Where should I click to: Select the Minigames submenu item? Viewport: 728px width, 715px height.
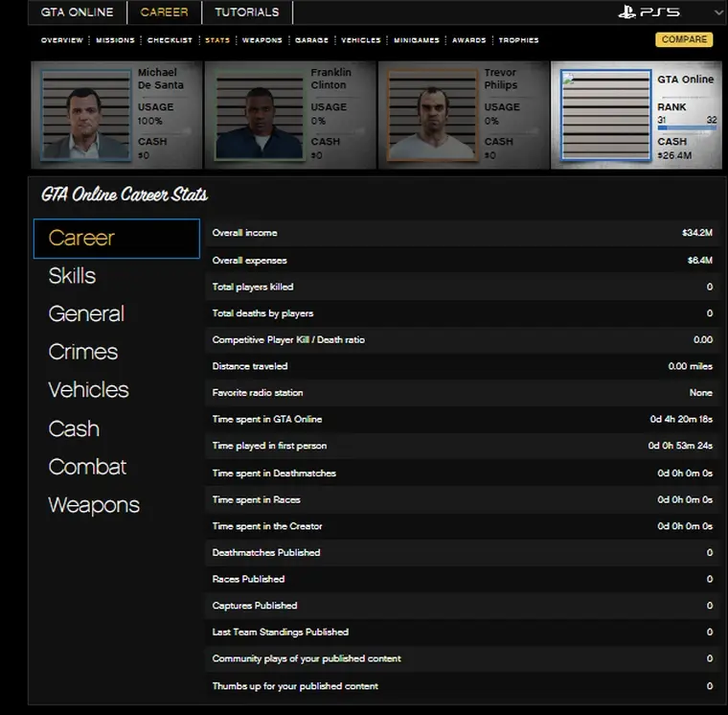click(x=416, y=40)
